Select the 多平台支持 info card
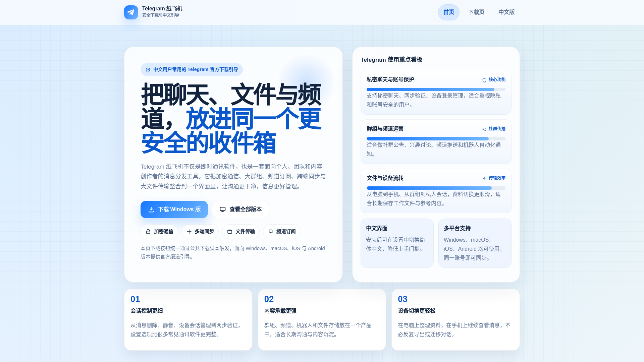644x362 pixels. coord(475,243)
